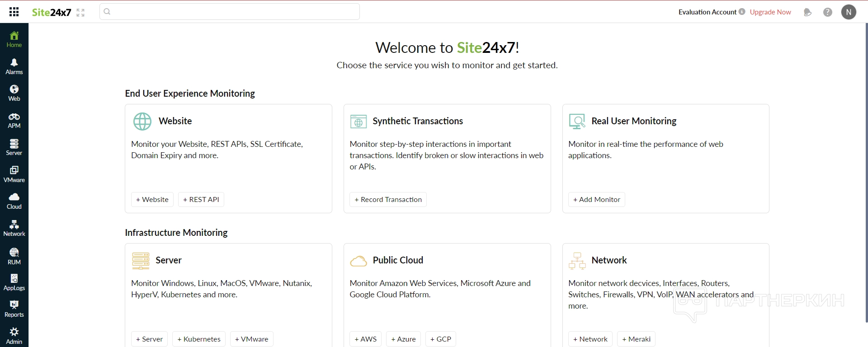Click the help question mark icon
Viewport: 868px width, 347px height.
coord(827,12)
